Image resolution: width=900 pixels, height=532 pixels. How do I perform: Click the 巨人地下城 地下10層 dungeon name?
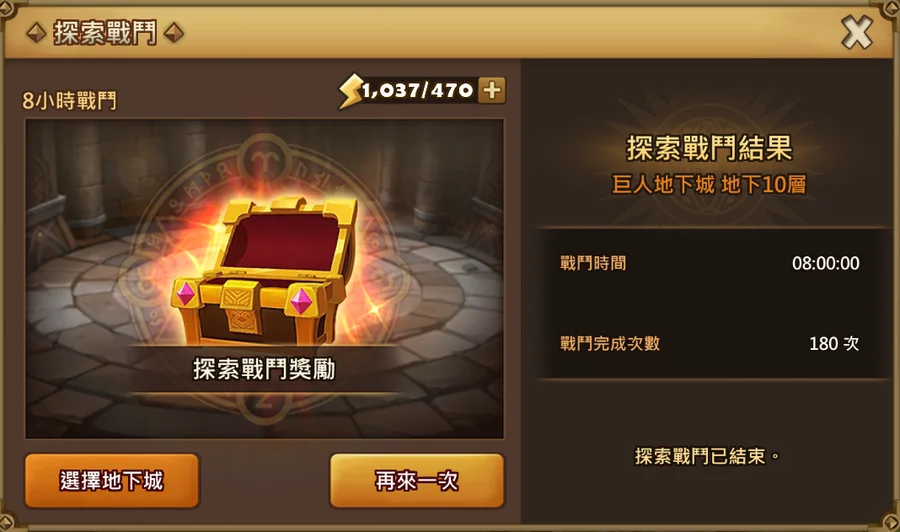click(709, 185)
